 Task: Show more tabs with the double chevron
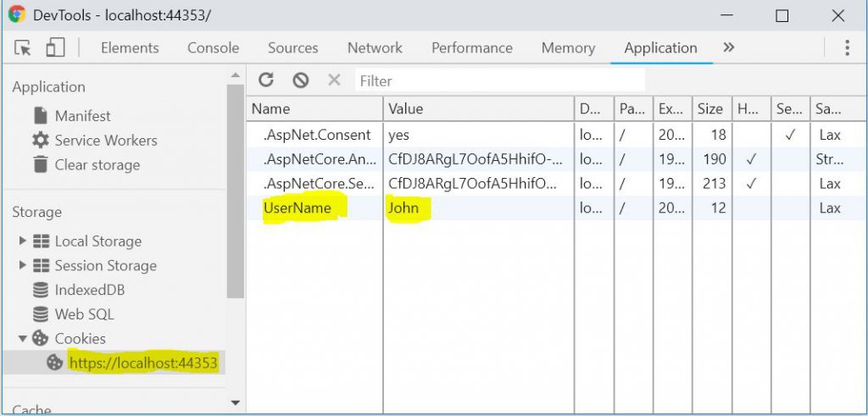(x=728, y=48)
